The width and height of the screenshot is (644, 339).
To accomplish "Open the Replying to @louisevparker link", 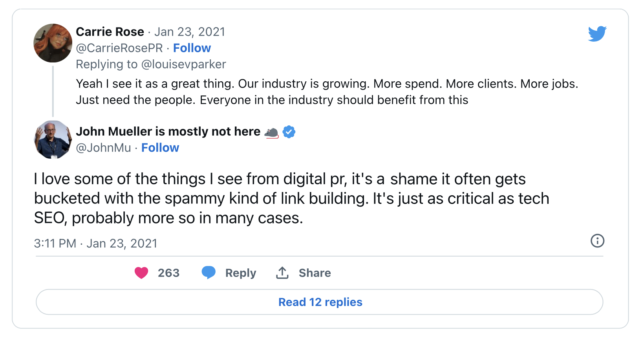I will tap(151, 64).
